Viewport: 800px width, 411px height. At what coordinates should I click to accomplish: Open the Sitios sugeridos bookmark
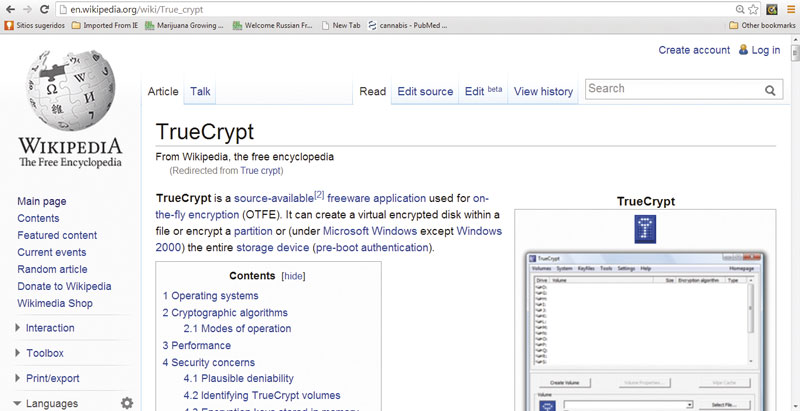coord(35,25)
